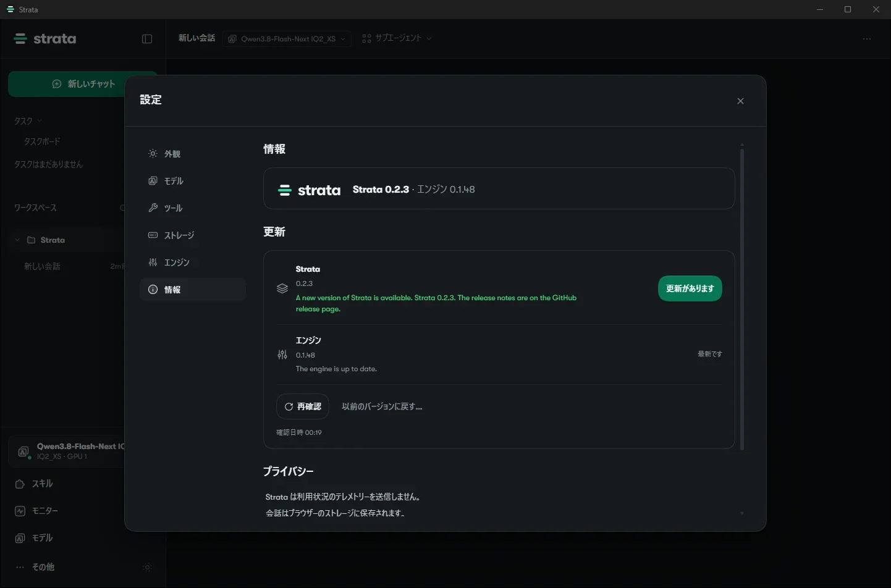Click 以前のバージョンに戻す link
The image size is (891, 588).
382,406
